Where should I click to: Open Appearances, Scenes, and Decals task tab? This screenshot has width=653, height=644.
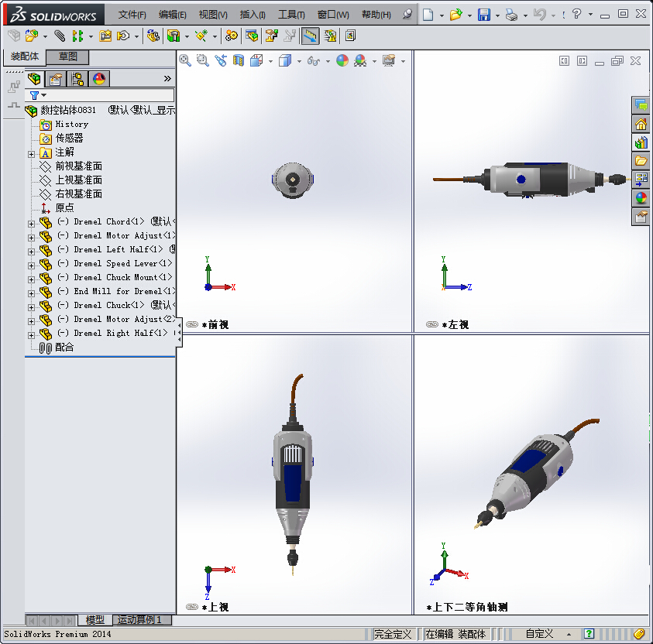click(x=641, y=198)
